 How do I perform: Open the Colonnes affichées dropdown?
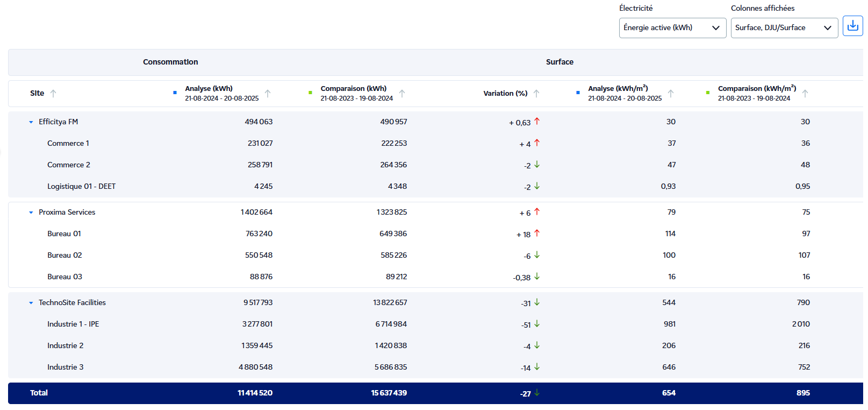click(784, 28)
